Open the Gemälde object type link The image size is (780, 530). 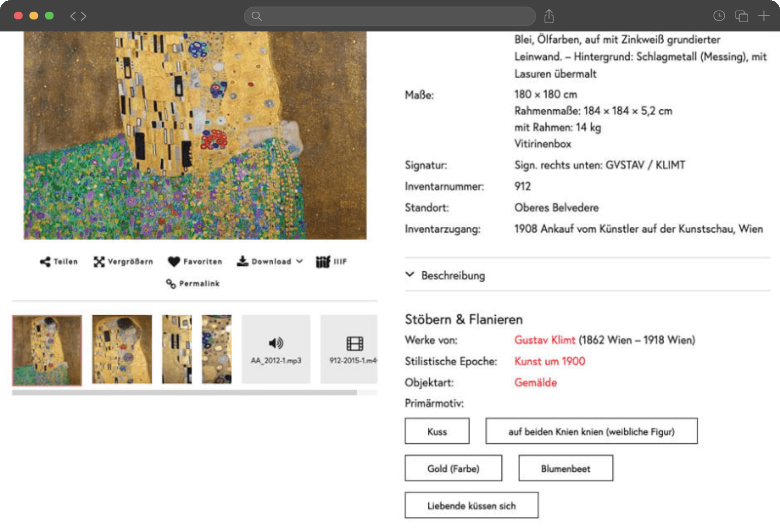coord(536,383)
